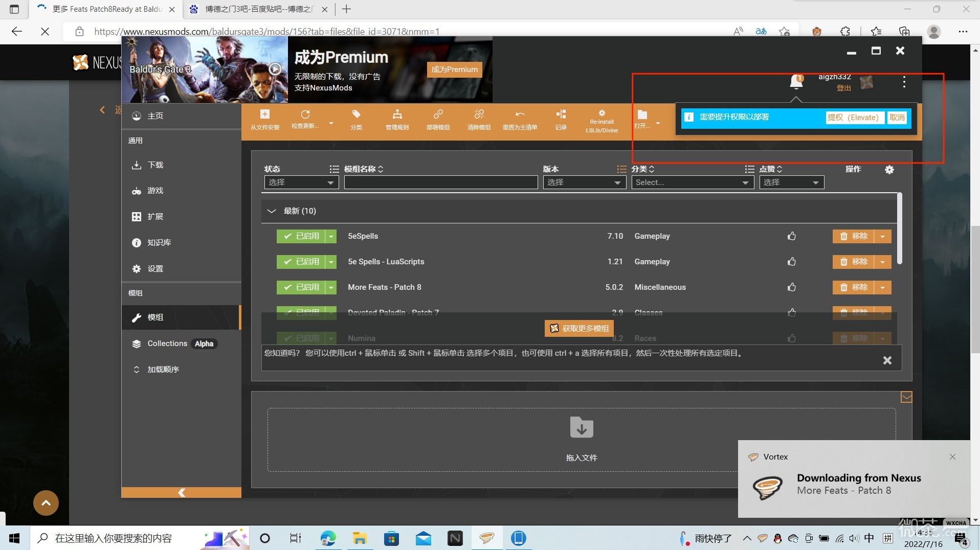
Task: Go to 下载 (Downloads) in sidebar
Action: (x=155, y=165)
